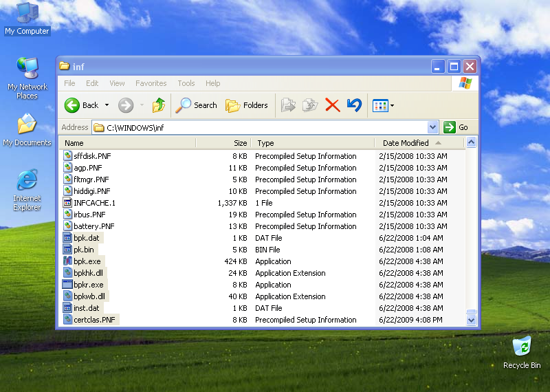Open the View menu
The width and height of the screenshot is (550, 392).
117,83
